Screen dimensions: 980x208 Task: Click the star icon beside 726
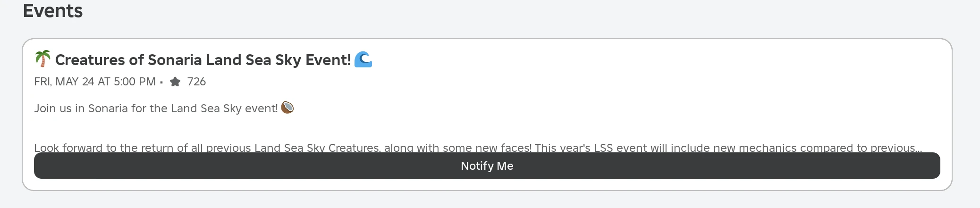(x=175, y=82)
